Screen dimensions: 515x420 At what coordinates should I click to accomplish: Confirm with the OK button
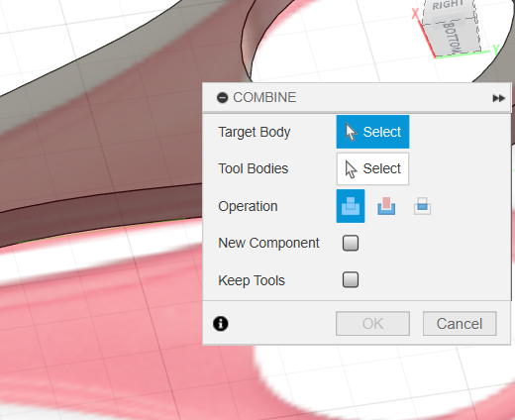point(372,324)
